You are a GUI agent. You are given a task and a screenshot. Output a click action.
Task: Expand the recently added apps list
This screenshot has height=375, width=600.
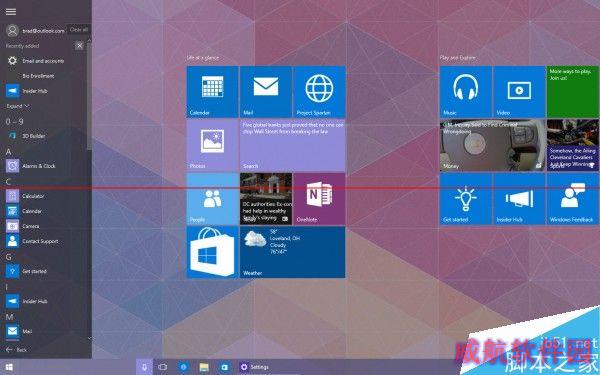18,106
